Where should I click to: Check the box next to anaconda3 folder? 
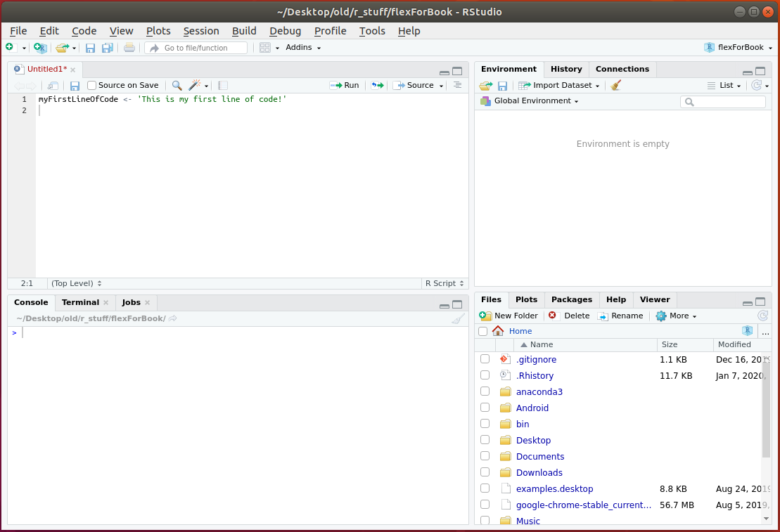tap(485, 391)
